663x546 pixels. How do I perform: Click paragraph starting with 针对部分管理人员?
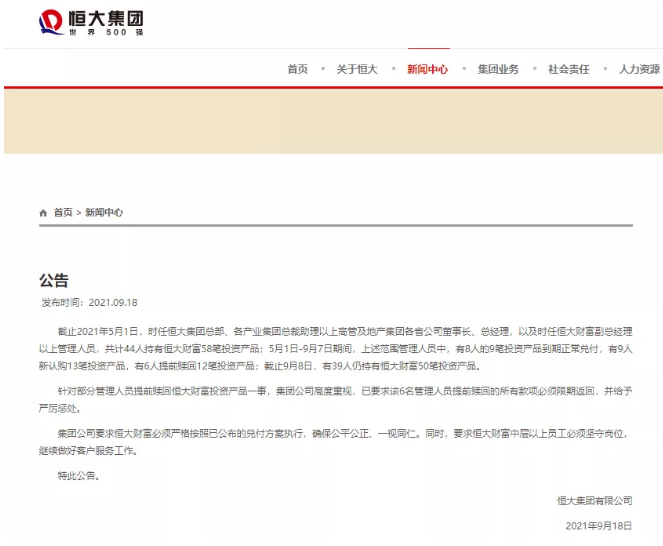point(336,399)
